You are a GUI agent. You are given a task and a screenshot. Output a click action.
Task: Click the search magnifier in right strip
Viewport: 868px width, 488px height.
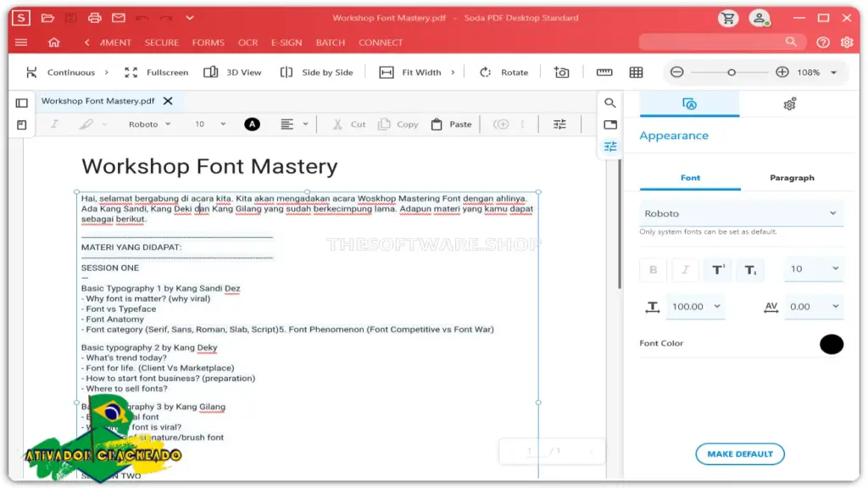(610, 103)
